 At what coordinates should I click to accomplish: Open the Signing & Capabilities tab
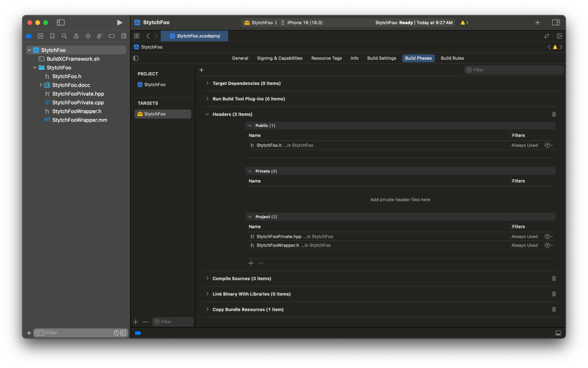pyautogui.click(x=279, y=58)
